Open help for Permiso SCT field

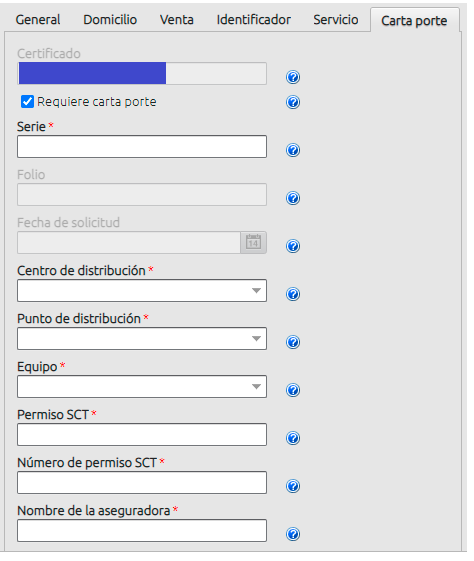click(293, 438)
